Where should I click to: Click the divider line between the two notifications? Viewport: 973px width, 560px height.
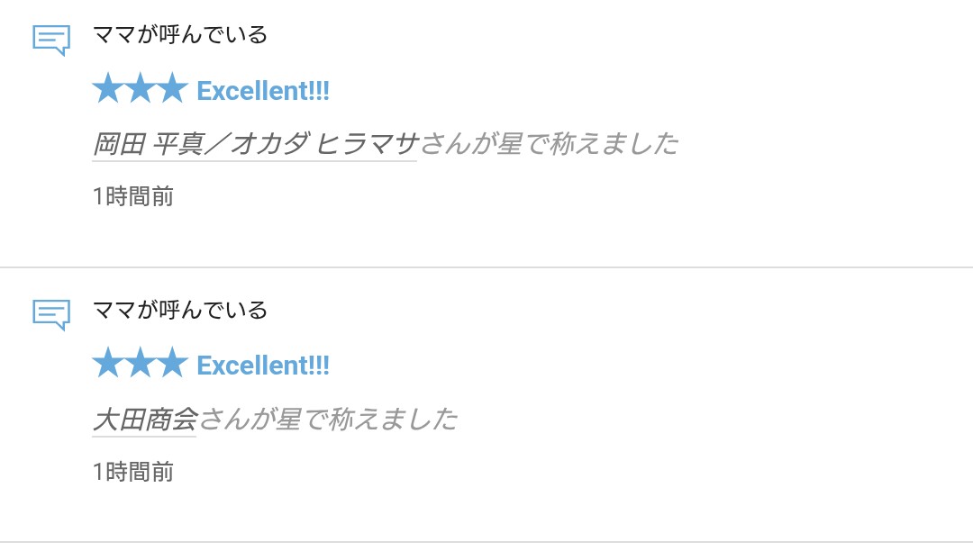click(486, 267)
